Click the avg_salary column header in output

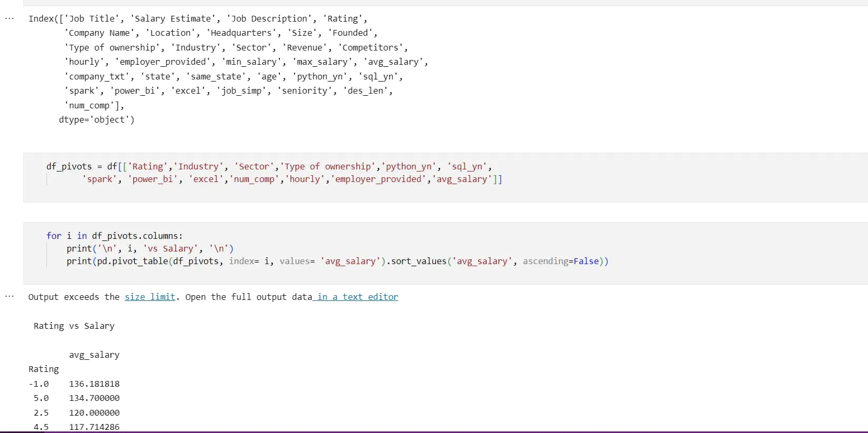94,355
